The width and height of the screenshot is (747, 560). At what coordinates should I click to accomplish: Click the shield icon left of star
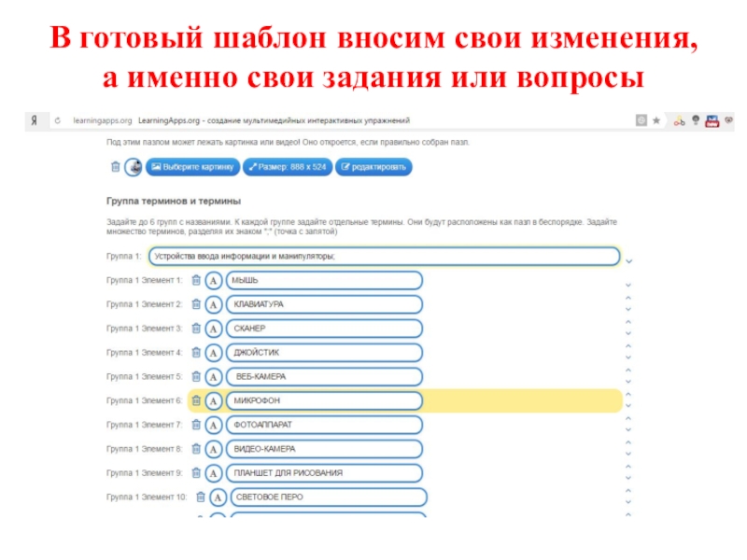[x=641, y=120]
